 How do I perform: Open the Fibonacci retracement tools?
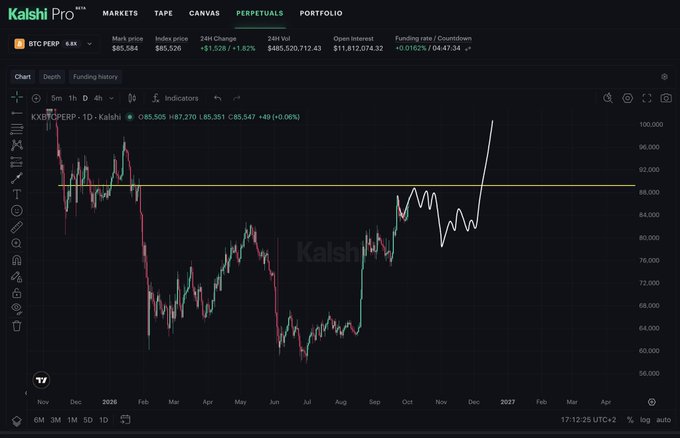(x=17, y=129)
